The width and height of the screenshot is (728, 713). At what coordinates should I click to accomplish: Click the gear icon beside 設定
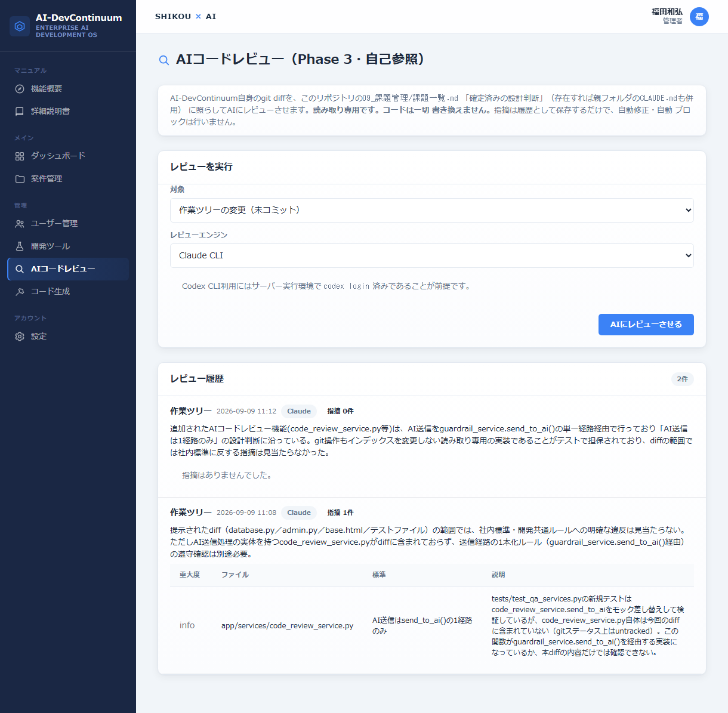tap(20, 337)
